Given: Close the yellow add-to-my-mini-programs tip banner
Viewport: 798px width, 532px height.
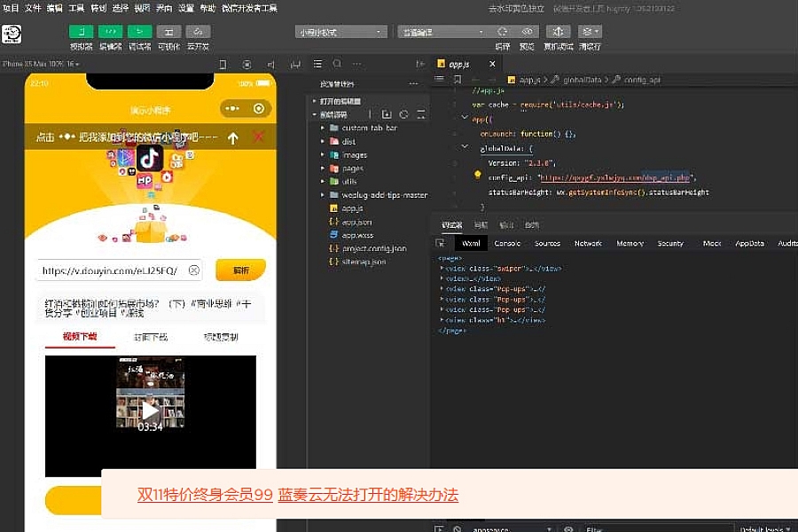Looking at the screenshot, I should (x=259, y=137).
